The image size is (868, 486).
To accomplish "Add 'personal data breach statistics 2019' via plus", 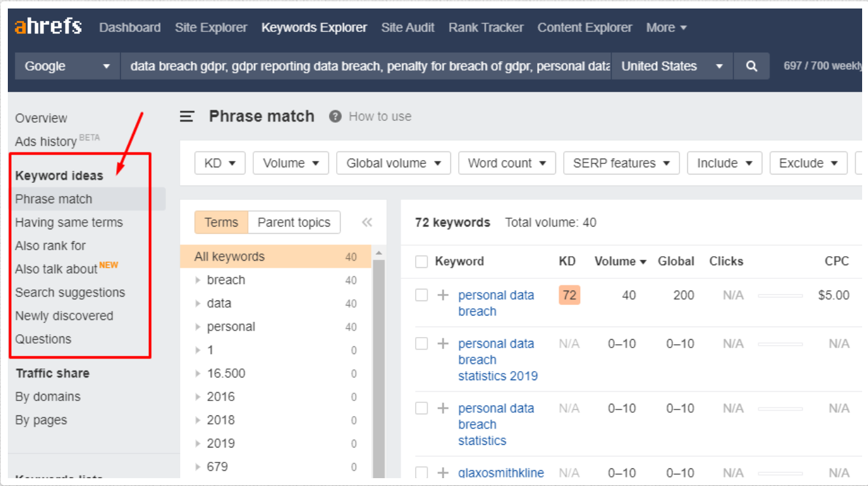I will coord(443,344).
